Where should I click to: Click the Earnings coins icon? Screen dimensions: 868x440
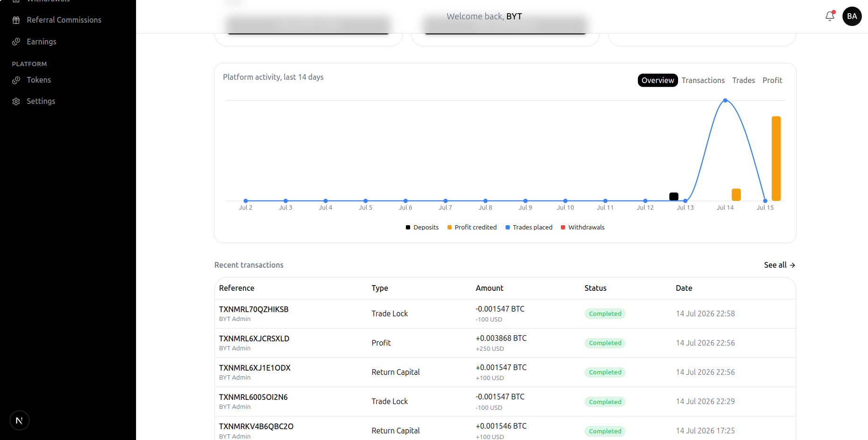click(16, 42)
